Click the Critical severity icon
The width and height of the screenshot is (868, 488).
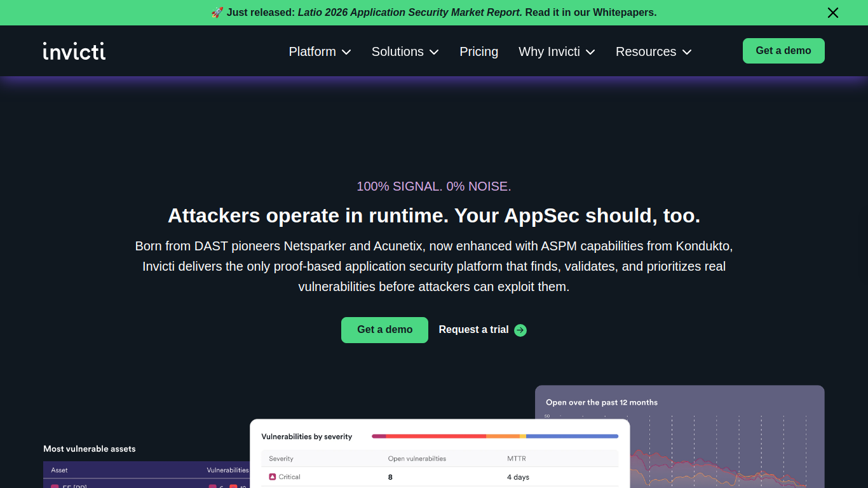[272, 477]
